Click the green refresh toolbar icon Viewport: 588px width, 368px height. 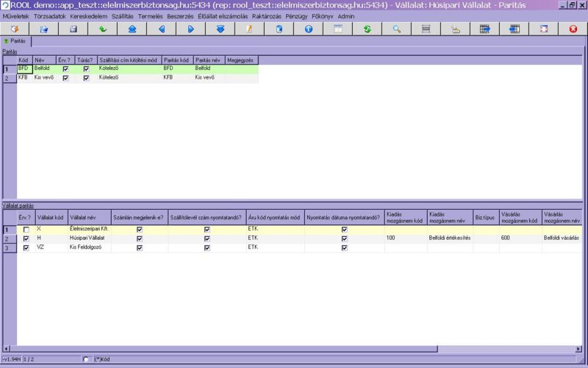pos(367,29)
